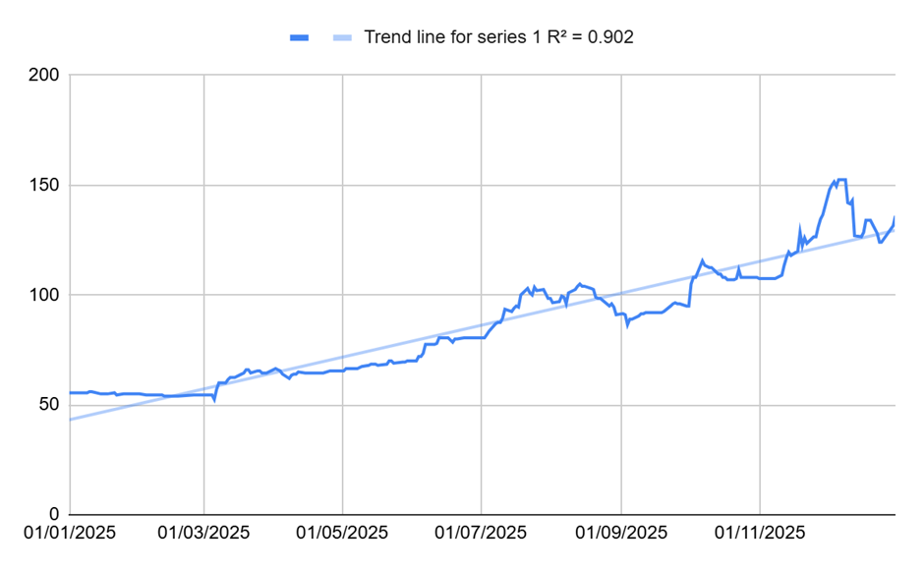Click the trend line's starting point at left edge

pyautogui.click(x=72, y=420)
